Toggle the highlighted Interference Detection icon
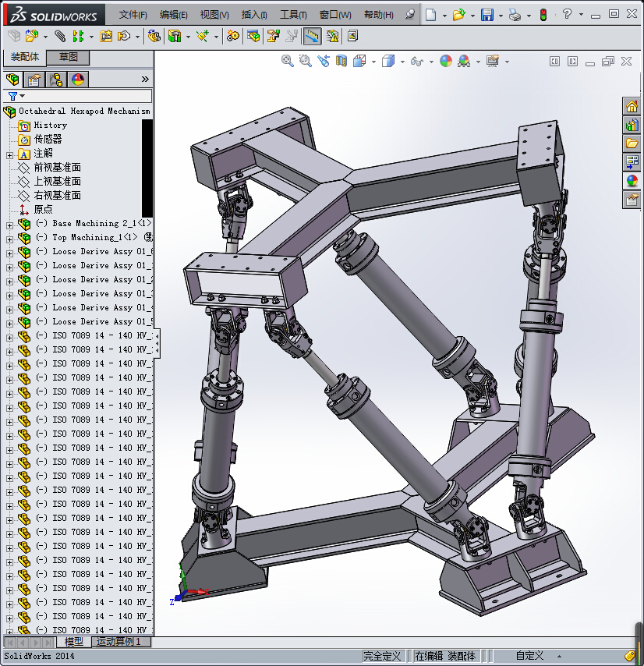The width and height of the screenshot is (644, 666). pyautogui.click(x=312, y=36)
